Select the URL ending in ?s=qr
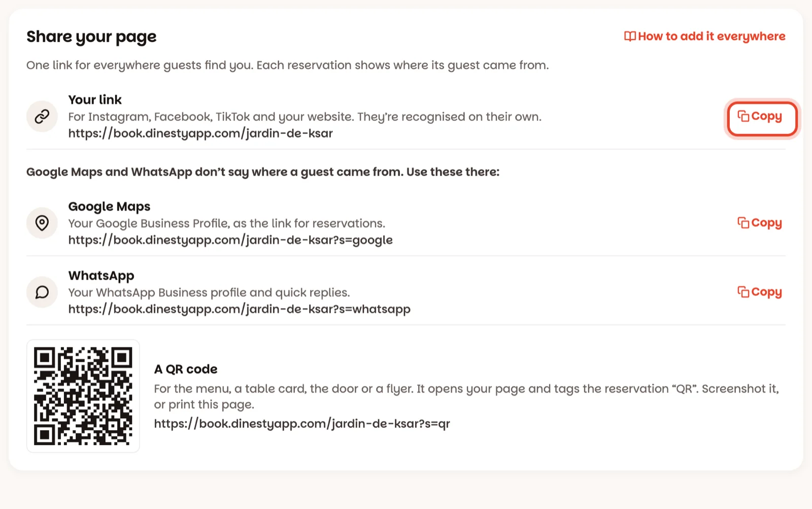Viewport: 812px width, 509px height. (x=302, y=423)
